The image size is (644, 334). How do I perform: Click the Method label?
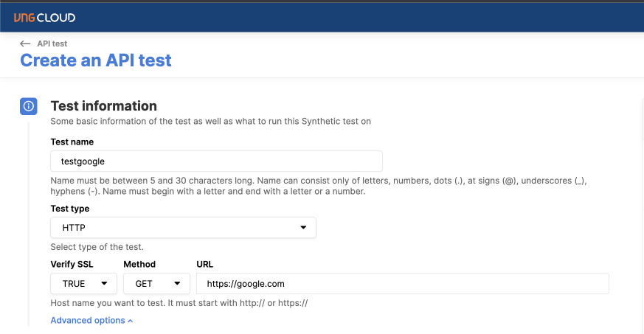pos(139,264)
